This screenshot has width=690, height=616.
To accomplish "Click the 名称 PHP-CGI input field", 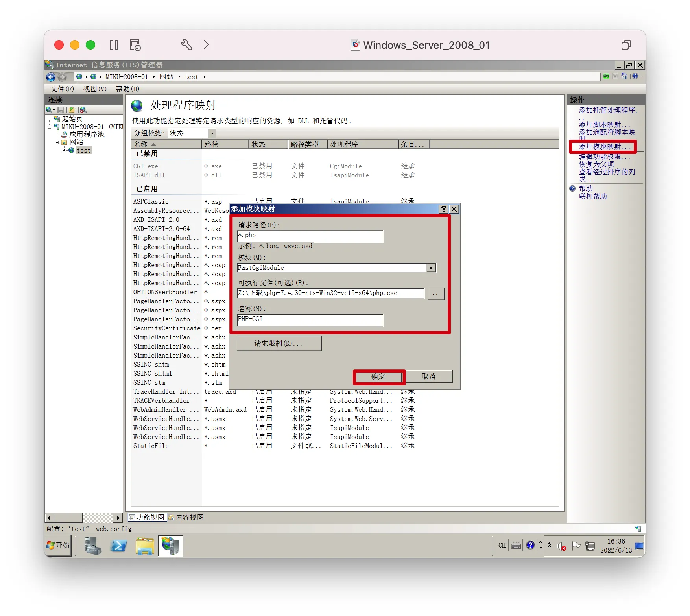I will tap(310, 320).
